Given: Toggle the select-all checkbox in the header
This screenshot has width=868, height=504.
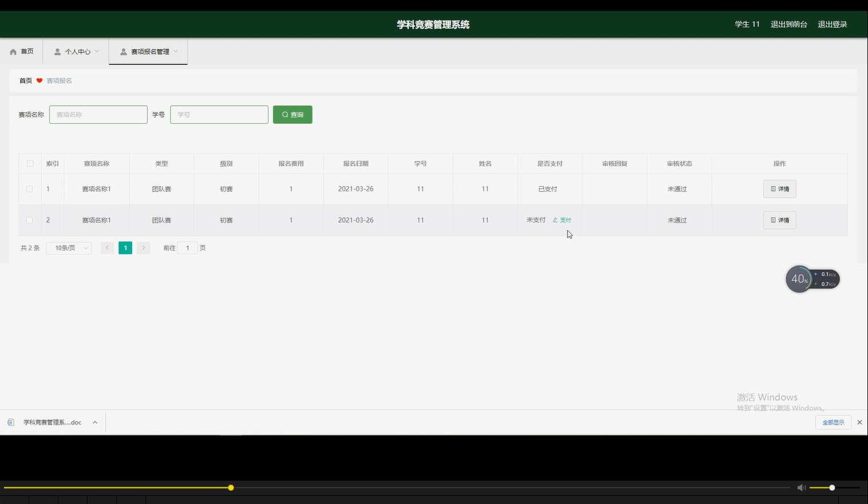Looking at the screenshot, I should tap(30, 163).
